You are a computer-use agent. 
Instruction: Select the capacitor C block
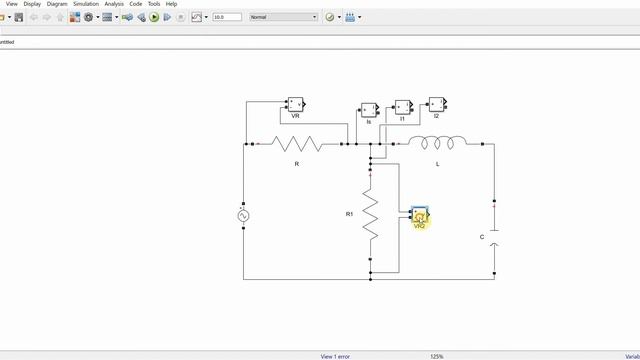(x=494, y=237)
